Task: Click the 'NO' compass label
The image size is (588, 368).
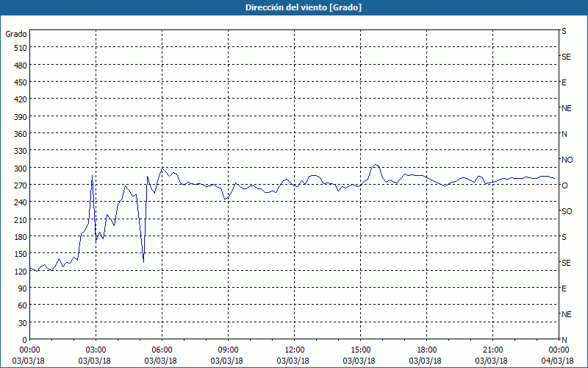Action: pos(567,160)
